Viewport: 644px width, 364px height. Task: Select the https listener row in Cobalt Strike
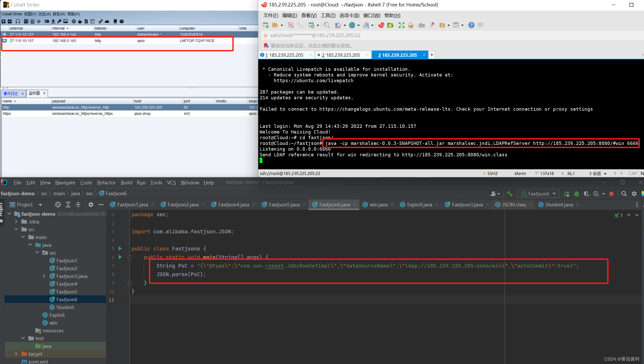130,114
